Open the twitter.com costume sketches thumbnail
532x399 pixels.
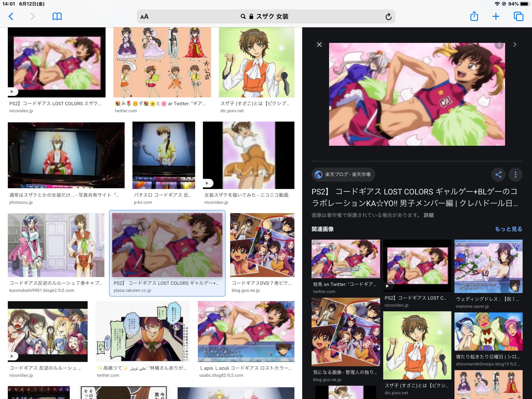click(162, 62)
